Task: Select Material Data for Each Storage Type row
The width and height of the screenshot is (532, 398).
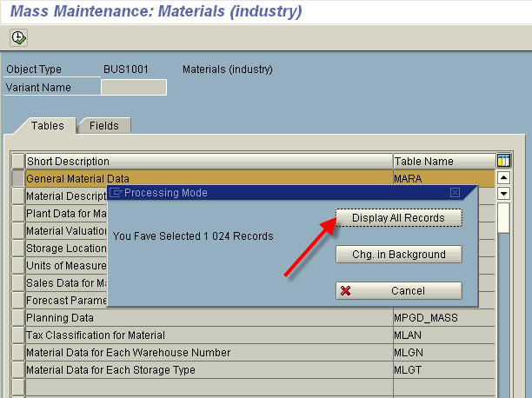Action: click(18, 369)
